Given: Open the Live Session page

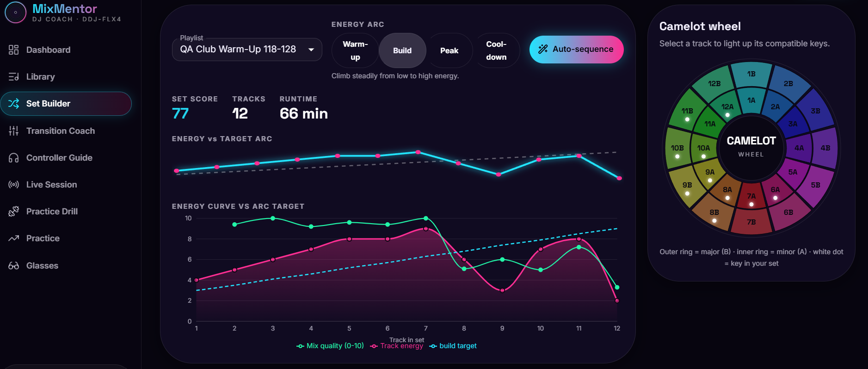Looking at the screenshot, I should pos(66,185).
